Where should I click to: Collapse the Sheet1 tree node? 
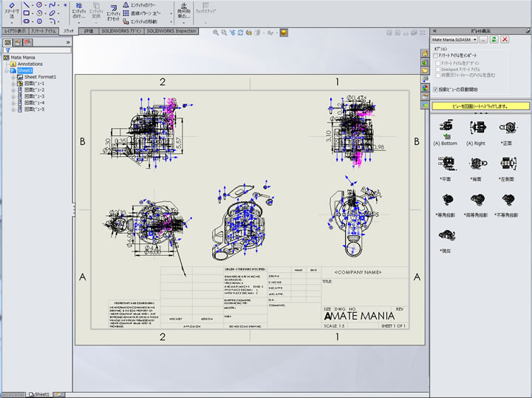[x=7, y=70]
